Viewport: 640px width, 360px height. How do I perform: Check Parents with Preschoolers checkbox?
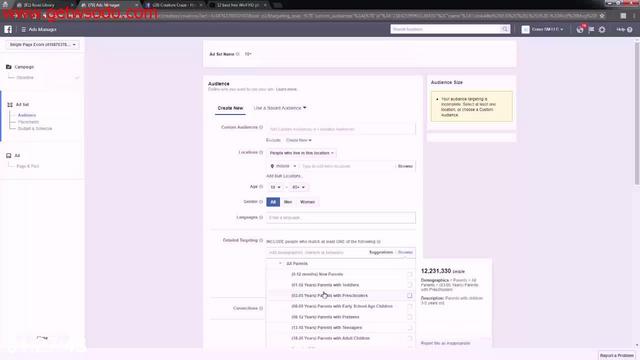tap(409, 296)
